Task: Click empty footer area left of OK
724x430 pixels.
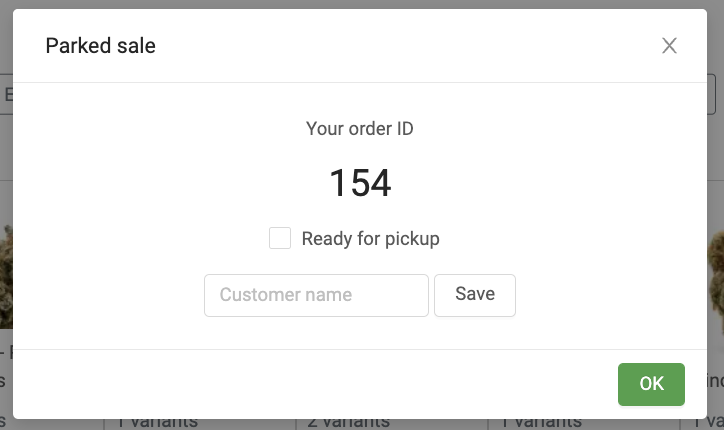Action: click(x=300, y=384)
